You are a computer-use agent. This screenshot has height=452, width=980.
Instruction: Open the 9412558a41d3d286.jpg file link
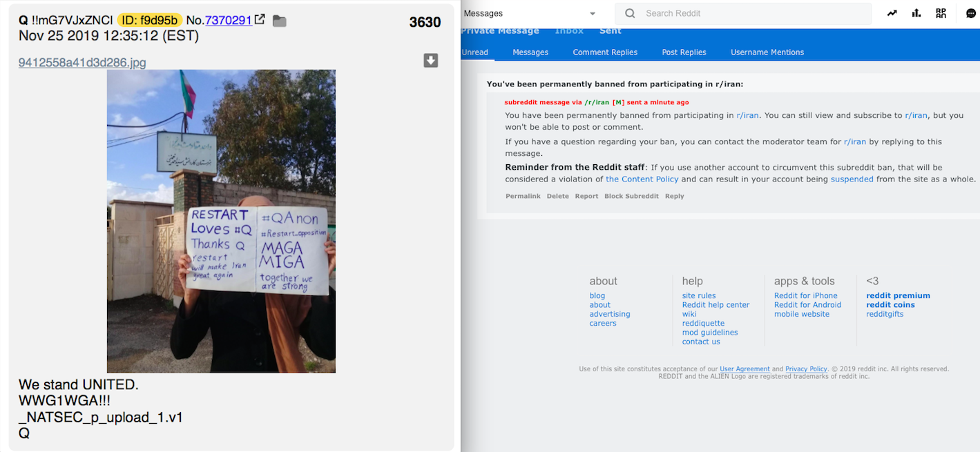[82, 63]
